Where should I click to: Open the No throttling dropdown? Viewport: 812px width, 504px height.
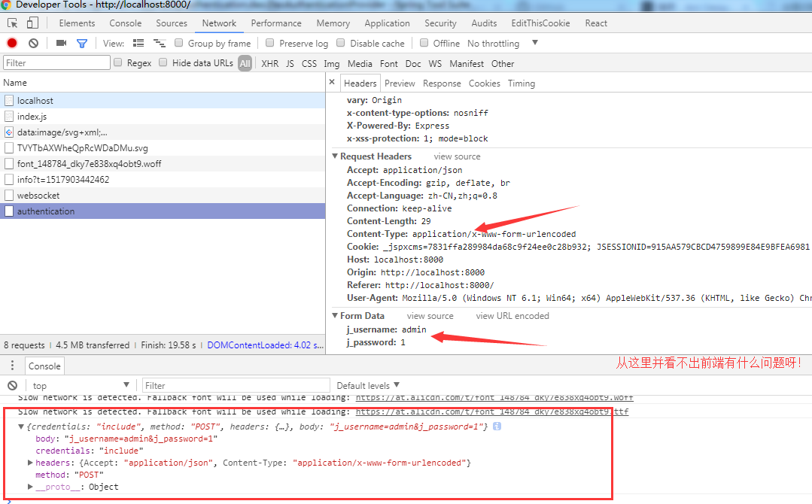(x=503, y=44)
